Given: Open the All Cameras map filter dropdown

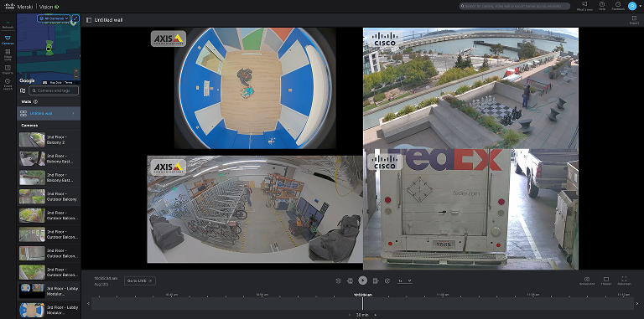Looking at the screenshot, I should 54,18.
